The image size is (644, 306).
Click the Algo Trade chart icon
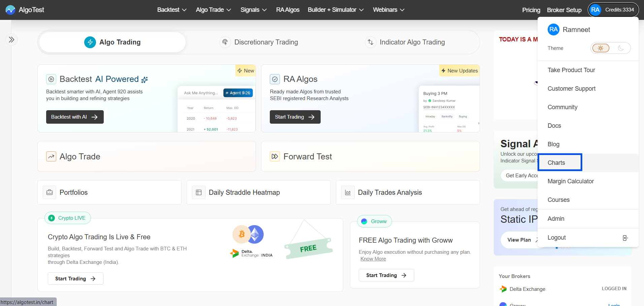[x=51, y=157]
